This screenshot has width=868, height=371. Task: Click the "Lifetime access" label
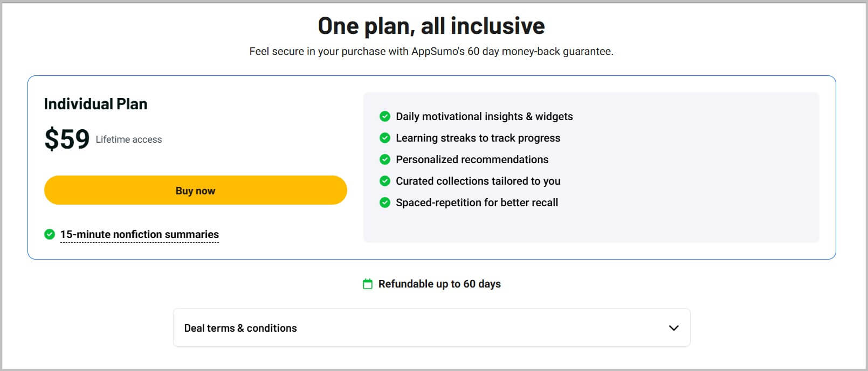point(128,139)
